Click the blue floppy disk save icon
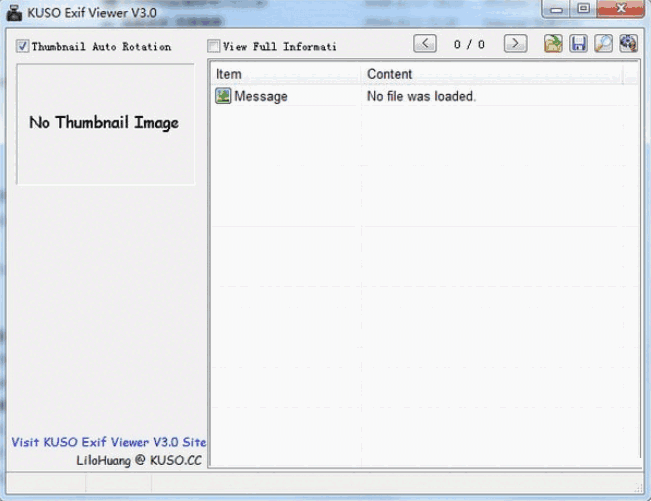This screenshot has width=651, height=501. pos(578,44)
